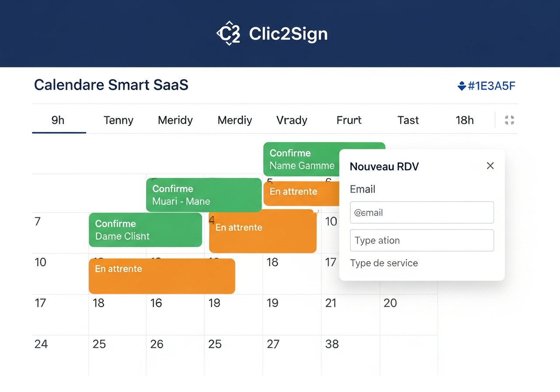Open the Frurt tab
The width and height of the screenshot is (560, 392).
[x=349, y=120]
